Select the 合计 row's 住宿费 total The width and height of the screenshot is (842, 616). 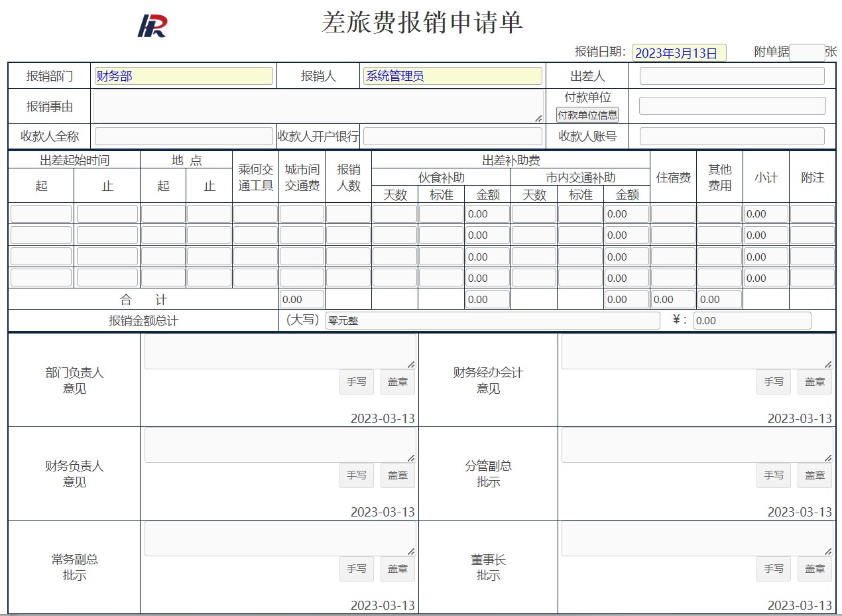[673, 299]
